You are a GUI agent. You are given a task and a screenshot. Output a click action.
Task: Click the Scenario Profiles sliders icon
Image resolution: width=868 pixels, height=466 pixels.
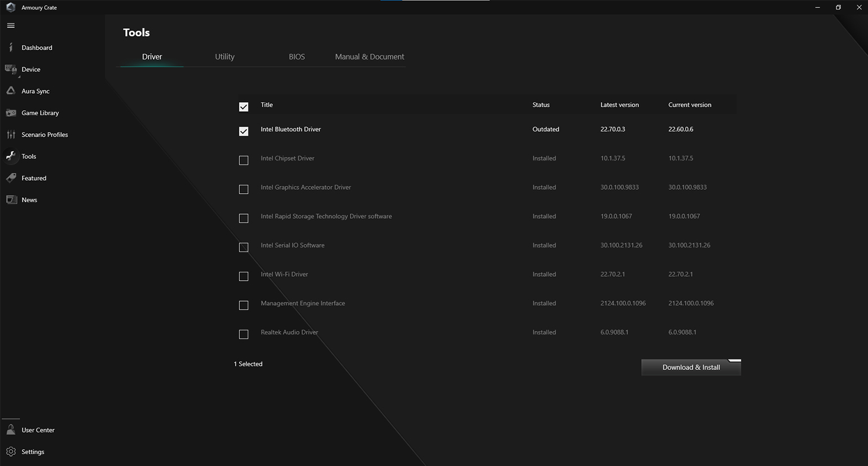coord(11,134)
